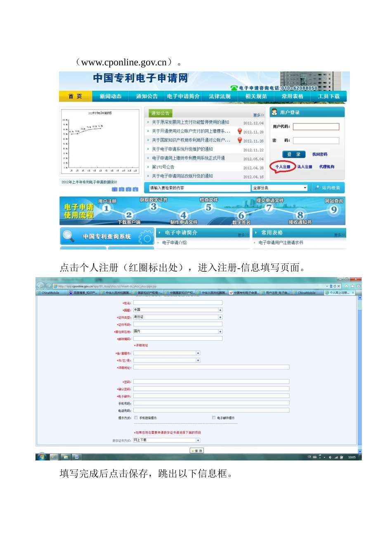Image resolution: width=392 pixels, height=555 pixels.
Task: Click the red hot marker on 2012.11.26 notice
Action: pyautogui.click(x=239, y=140)
